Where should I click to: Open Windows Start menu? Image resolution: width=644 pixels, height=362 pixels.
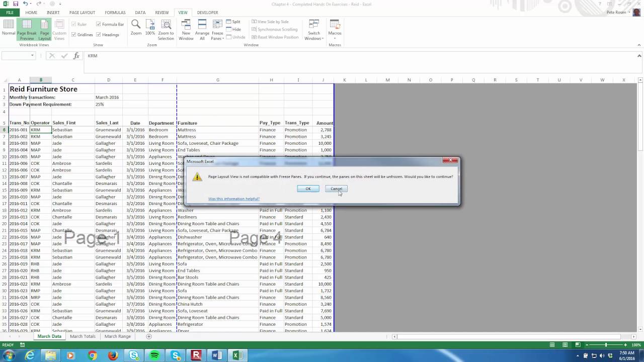pyautogui.click(x=9, y=355)
